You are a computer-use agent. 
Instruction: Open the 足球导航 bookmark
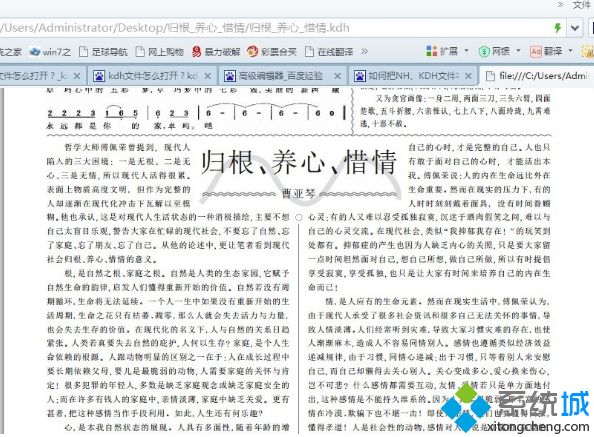pos(103,52)
